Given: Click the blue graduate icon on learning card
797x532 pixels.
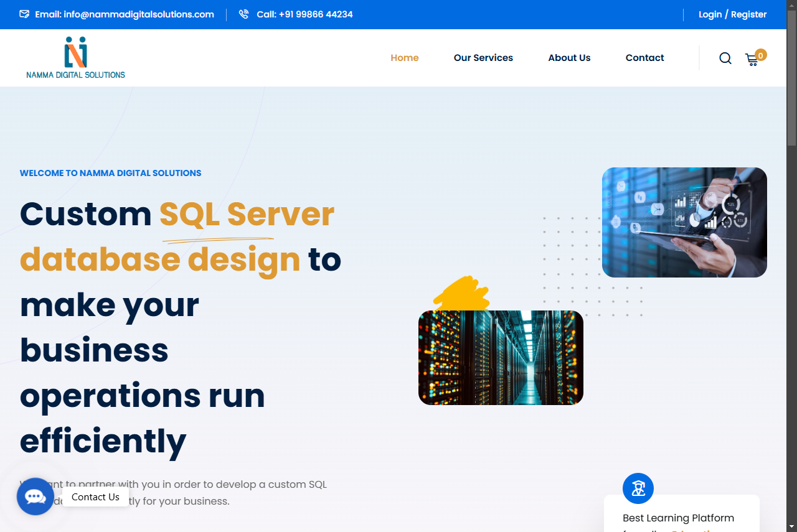Looking at the screenshot, I should (638, 488).
